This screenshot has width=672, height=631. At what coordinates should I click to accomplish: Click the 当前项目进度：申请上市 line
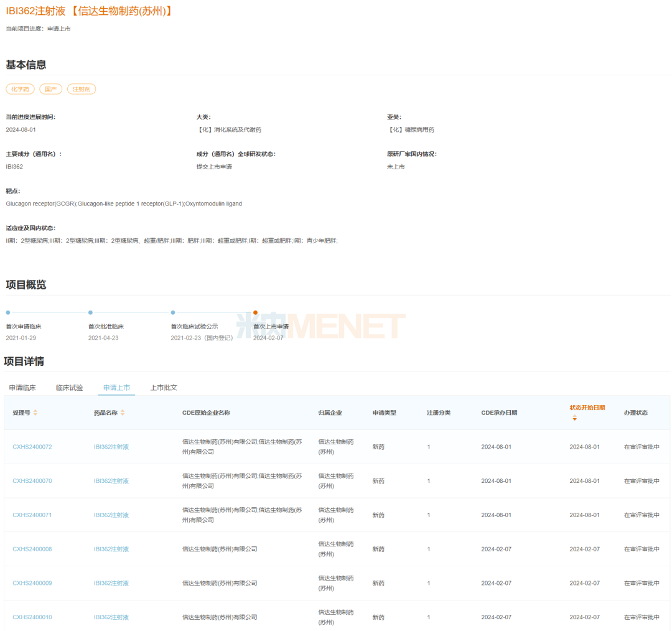tap(38, 29)
